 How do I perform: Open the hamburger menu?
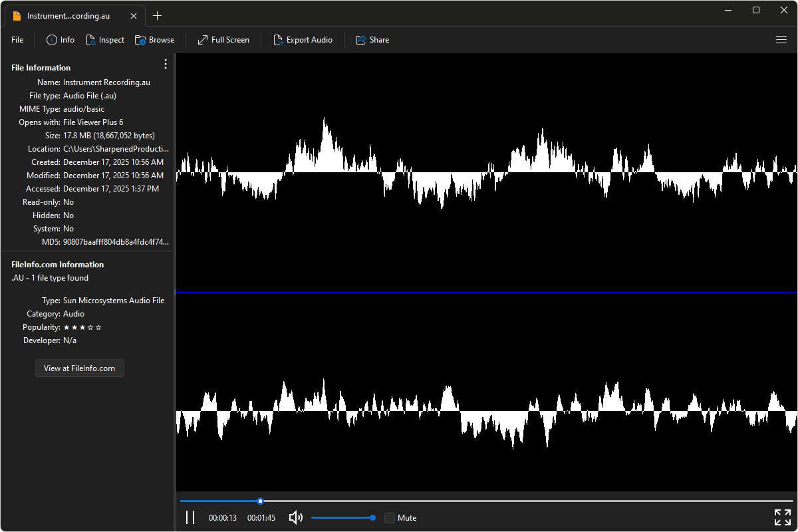coord(781,39)
